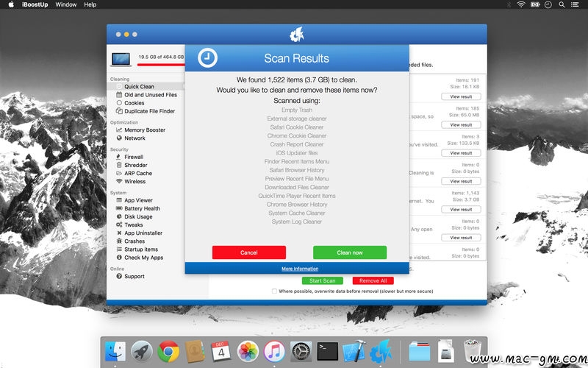588x368 pixels.
Task: View result for Items: 3 row
Action: pyautogui.click(x=461, y=153)
